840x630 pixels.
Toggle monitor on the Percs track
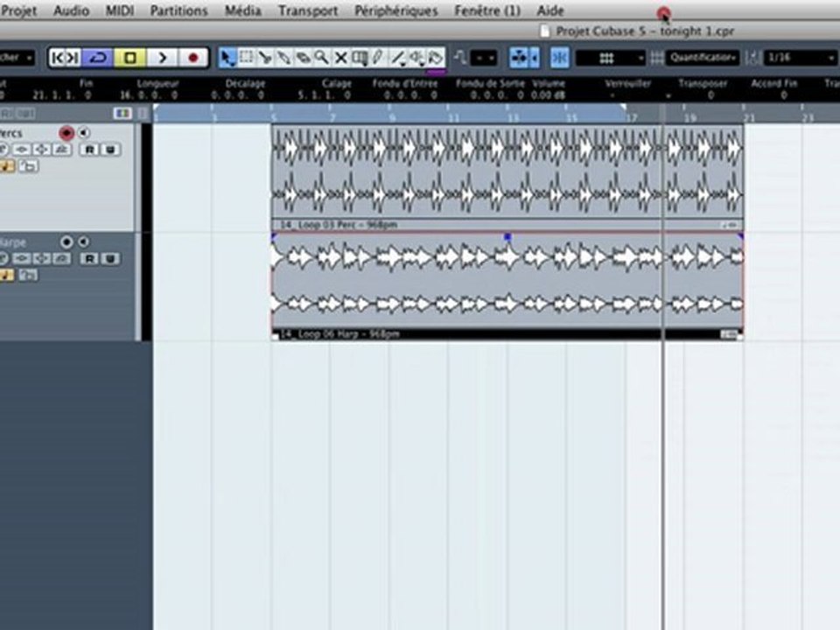(x=84, y=132)
